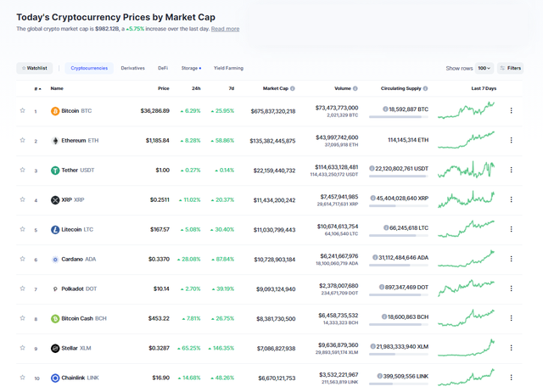Switch to the Derivatives tab

point(132,68)
